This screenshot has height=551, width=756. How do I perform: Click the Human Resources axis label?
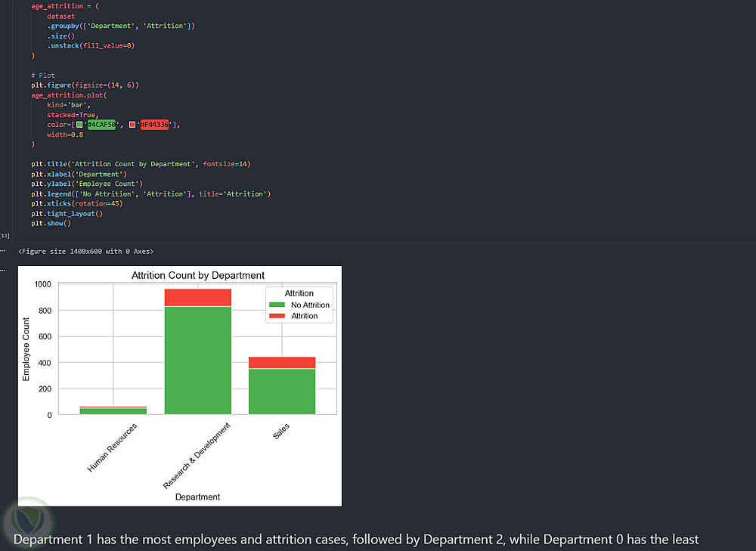(x=112, y=447)
